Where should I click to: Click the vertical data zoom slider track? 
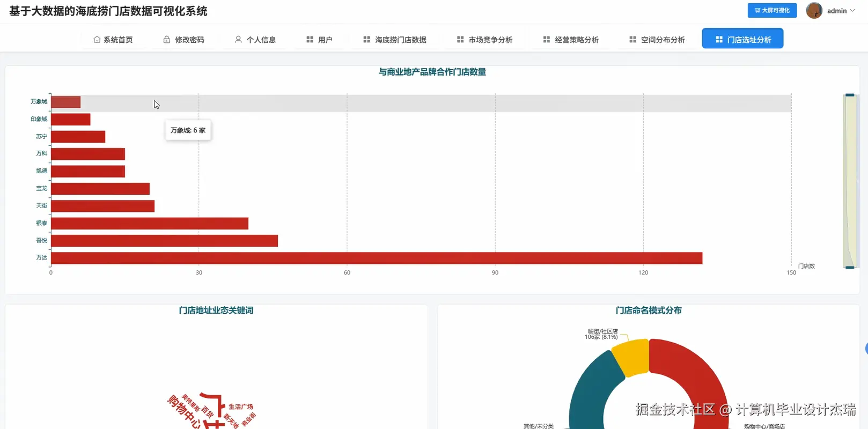[850, 181]
